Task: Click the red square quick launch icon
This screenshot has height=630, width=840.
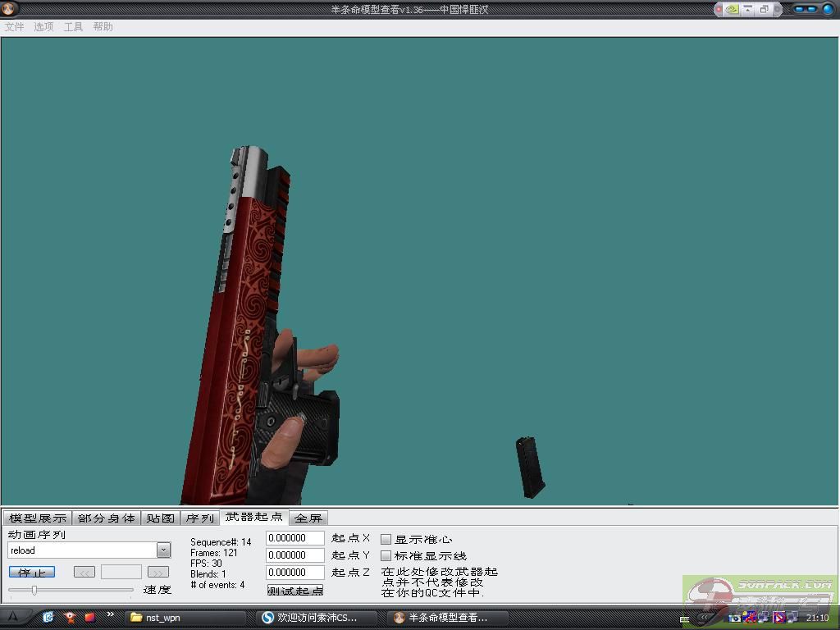Action: coord(89,617)
